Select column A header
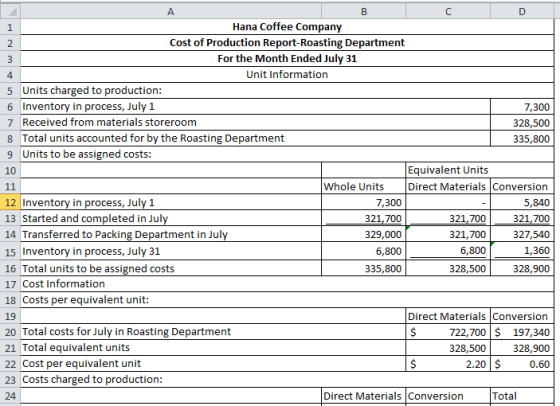560x406 pixels. point(171,11)
